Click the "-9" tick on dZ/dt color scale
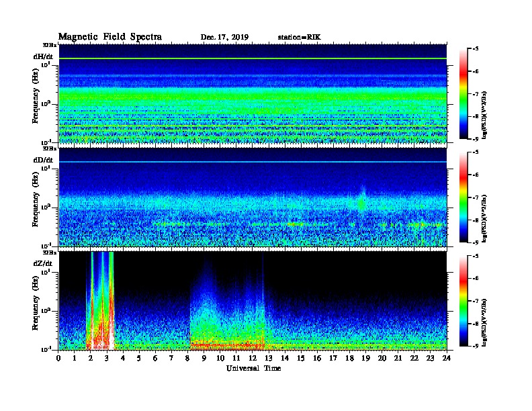The width and height of the screenshot is (532, 411). (x=476, y=346)
